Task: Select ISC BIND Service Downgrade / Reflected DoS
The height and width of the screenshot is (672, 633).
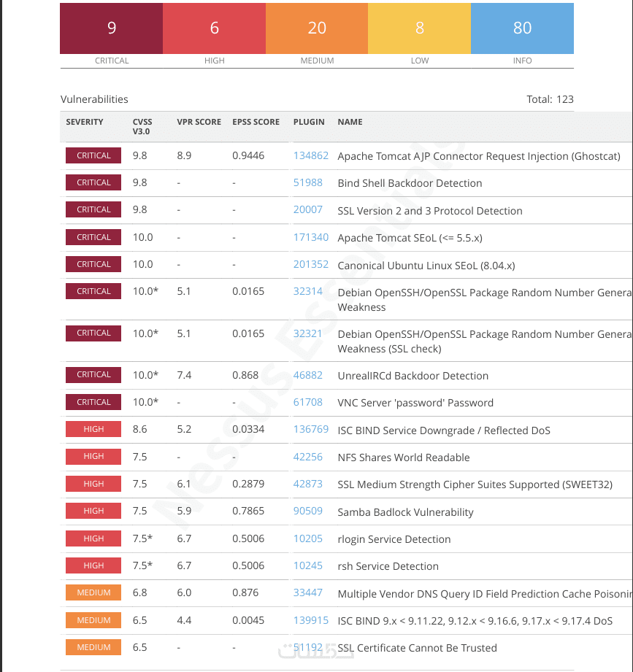Action: (444, 430)
